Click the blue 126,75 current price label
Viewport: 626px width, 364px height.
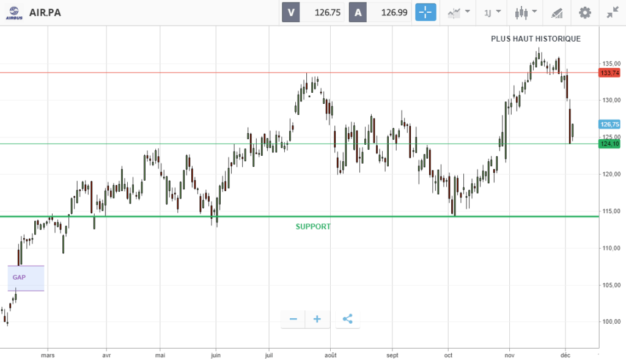[x=609, y=125]
